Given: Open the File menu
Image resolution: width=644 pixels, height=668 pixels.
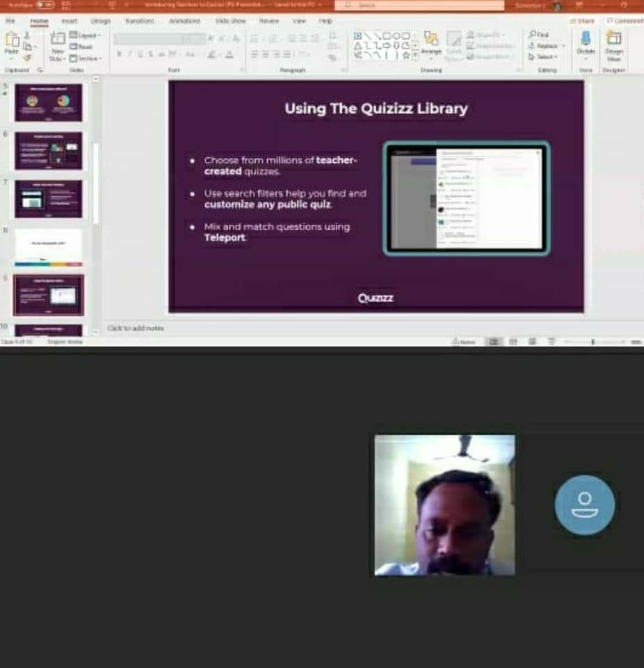Looking at the screenshot, I should [x=10, y=21].
